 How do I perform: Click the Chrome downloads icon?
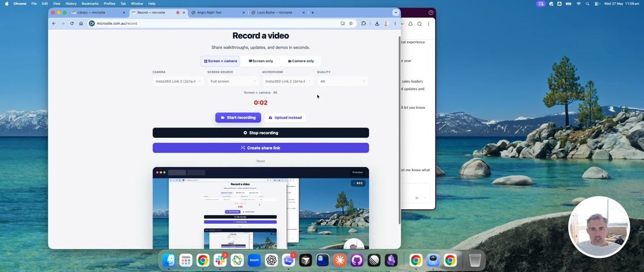(376, 23)
